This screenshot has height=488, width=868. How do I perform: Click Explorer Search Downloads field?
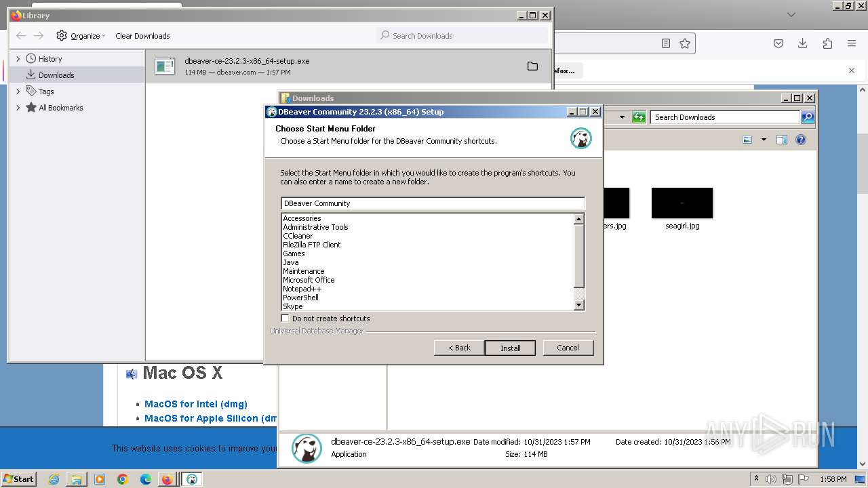pos(725,117)
